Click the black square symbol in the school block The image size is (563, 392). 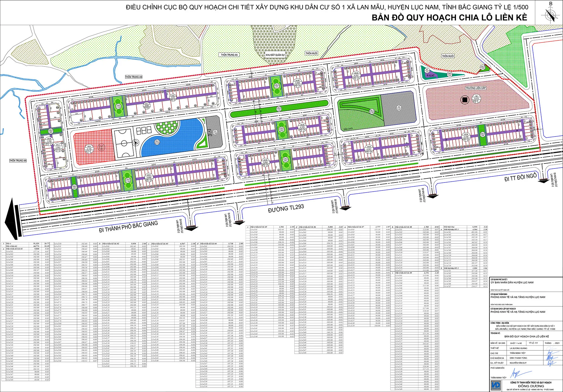click(465, 100)
